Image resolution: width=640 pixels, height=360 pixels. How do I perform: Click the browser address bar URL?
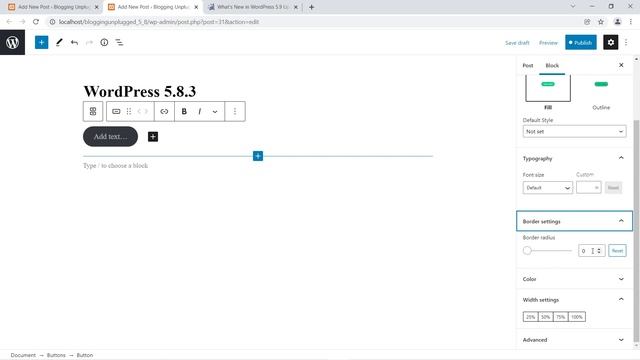coord(159,22)
